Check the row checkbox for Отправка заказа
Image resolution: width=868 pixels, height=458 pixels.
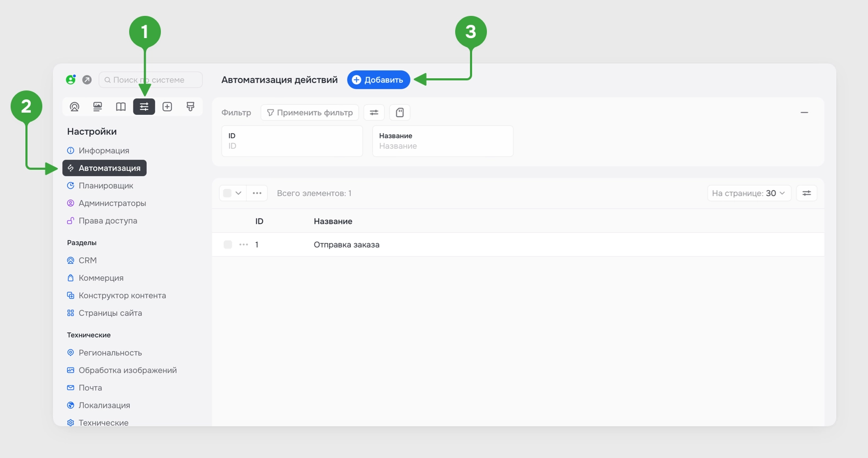click(x=228, y=244)
